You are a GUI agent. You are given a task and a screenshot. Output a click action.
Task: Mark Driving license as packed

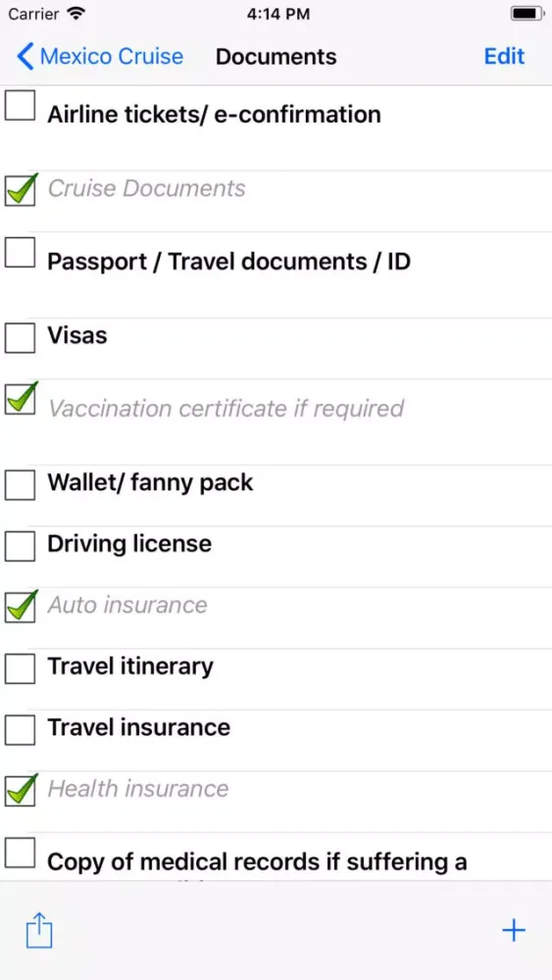[x=20, y=546]
